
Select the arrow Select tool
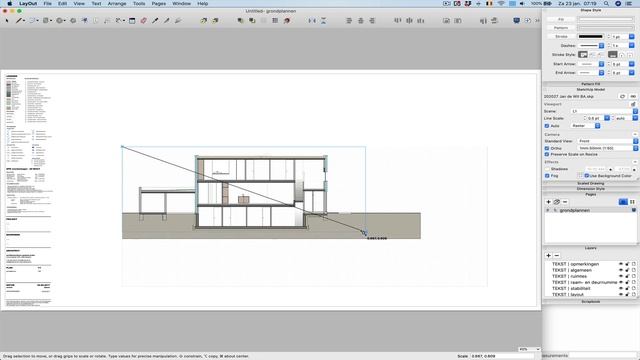click(7, 20)
